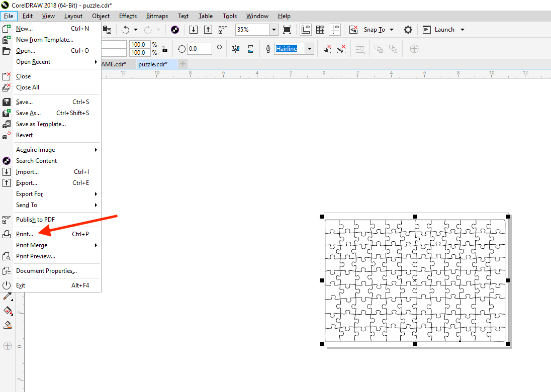Toggle the lock ratio padlock
Screen dimensions: 551x392
164,49
